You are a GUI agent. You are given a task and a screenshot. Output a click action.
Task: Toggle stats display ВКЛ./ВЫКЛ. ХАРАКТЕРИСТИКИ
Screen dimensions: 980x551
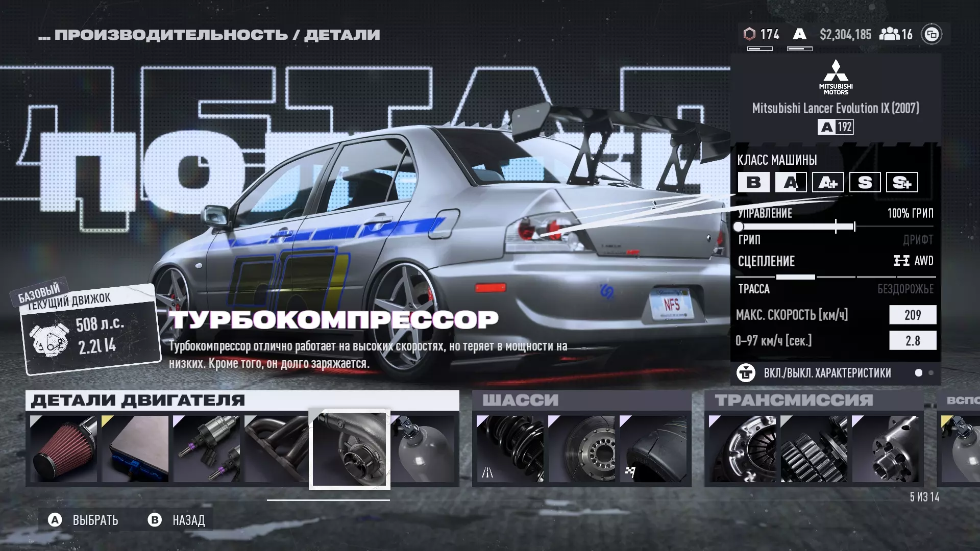click(x=827, y=373)
